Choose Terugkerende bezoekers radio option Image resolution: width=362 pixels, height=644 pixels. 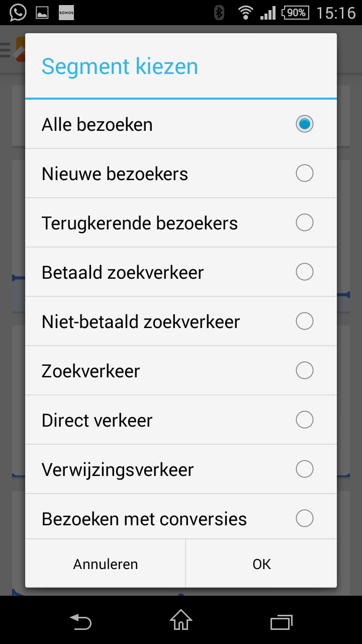pyautogui.click(x=304, y=222)
